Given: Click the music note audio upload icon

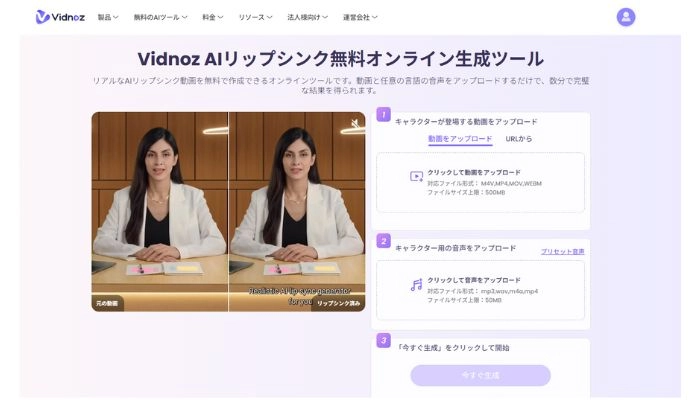Looking at the screenshot, I should [x=416, y=285].
